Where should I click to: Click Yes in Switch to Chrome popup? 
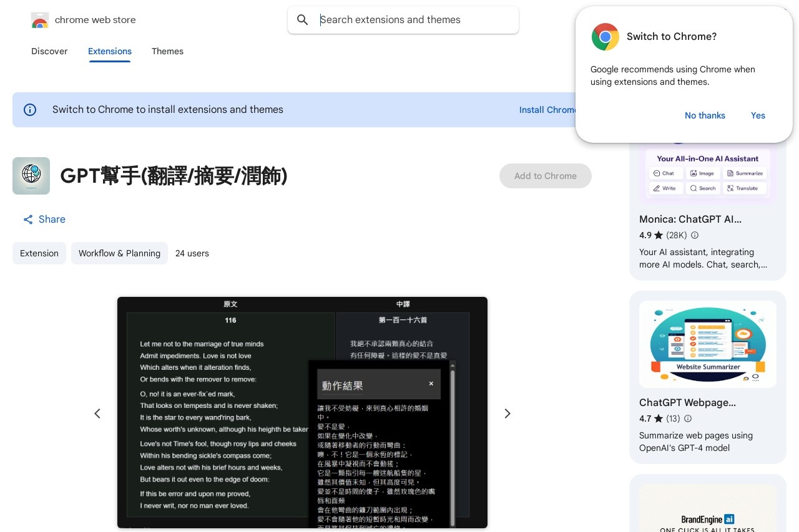758,115
